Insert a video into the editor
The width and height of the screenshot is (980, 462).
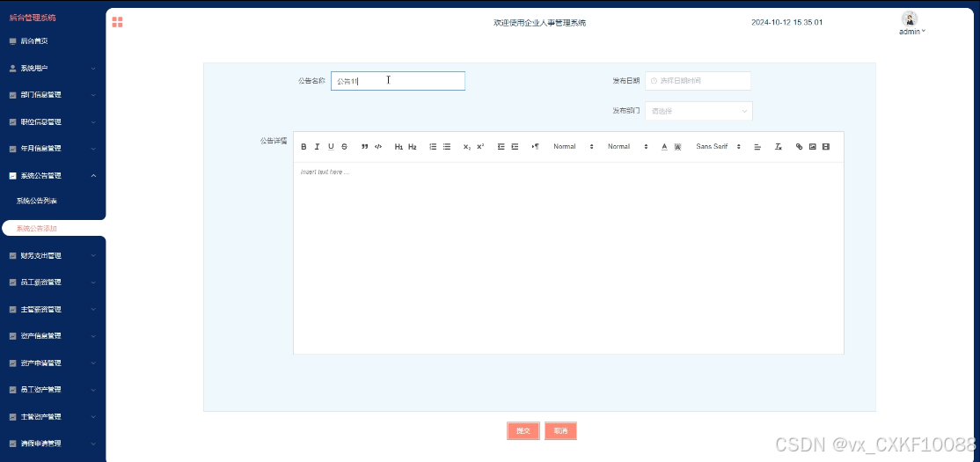coord(826,147)
